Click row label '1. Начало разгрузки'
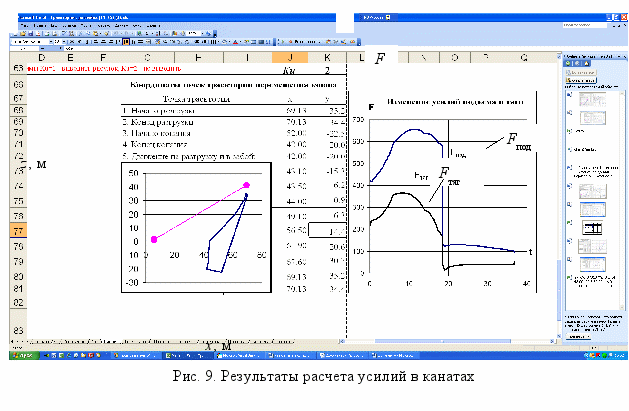 [x=159, y=111]
